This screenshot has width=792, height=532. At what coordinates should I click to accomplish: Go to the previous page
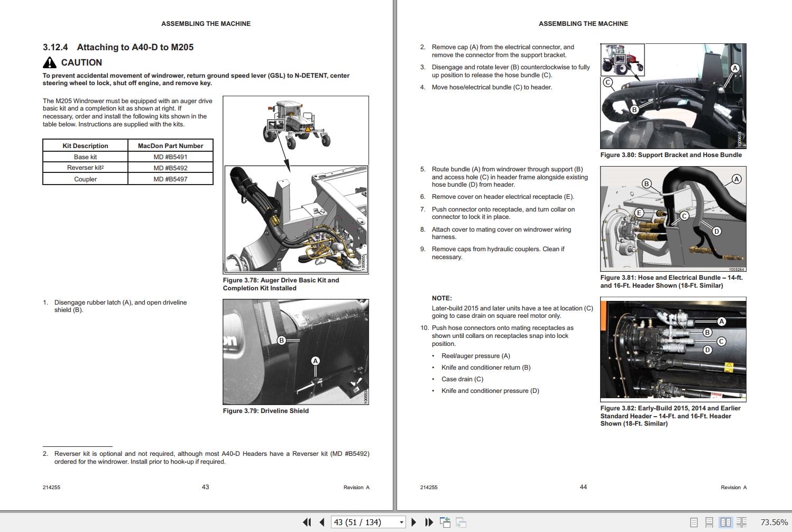click(x=321, y=522)
